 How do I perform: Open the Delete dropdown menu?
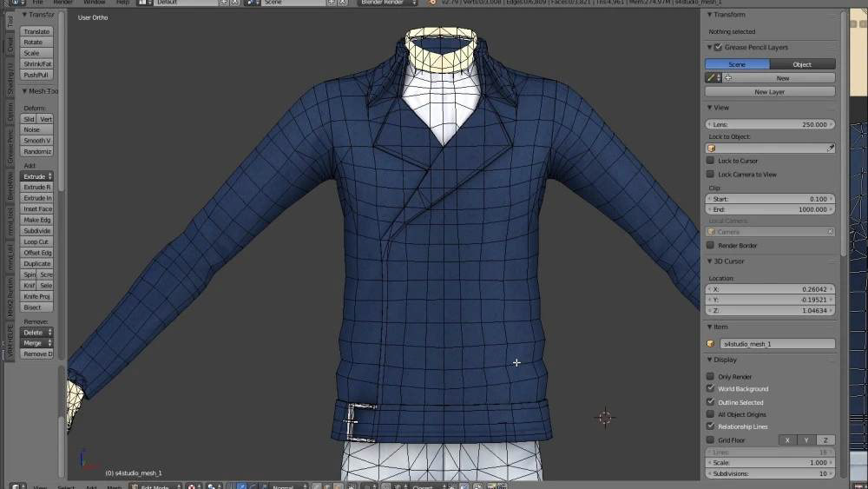pos(37,333)
